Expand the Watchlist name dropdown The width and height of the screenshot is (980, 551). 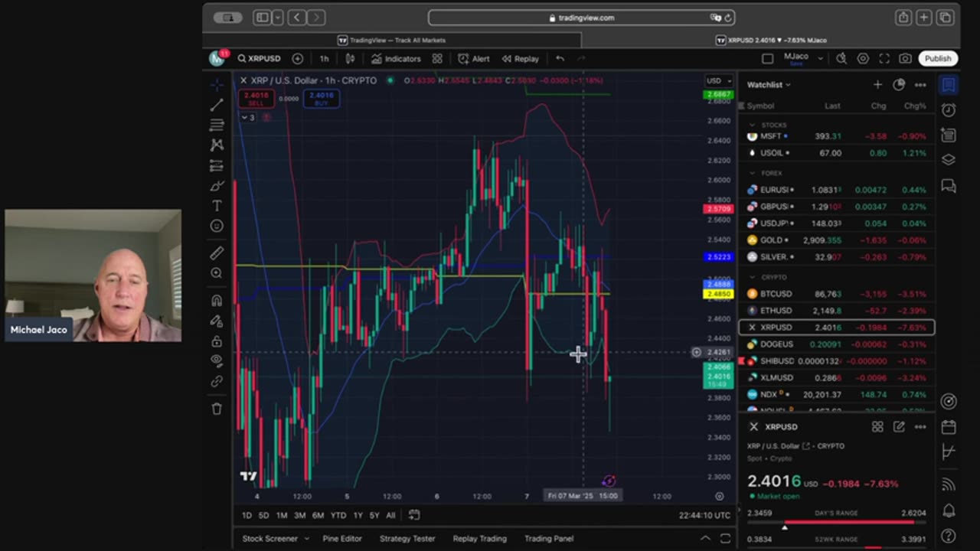coord(769,85)
